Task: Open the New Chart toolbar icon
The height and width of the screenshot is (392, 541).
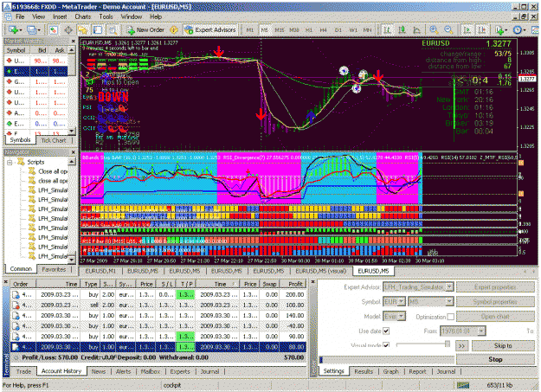Action: (x=14, y=30)
